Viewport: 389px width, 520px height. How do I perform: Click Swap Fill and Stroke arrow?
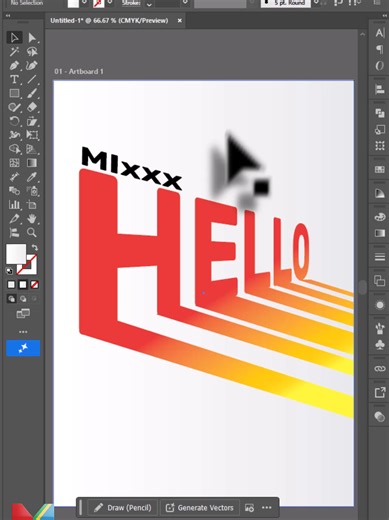[x=35, y=247]
